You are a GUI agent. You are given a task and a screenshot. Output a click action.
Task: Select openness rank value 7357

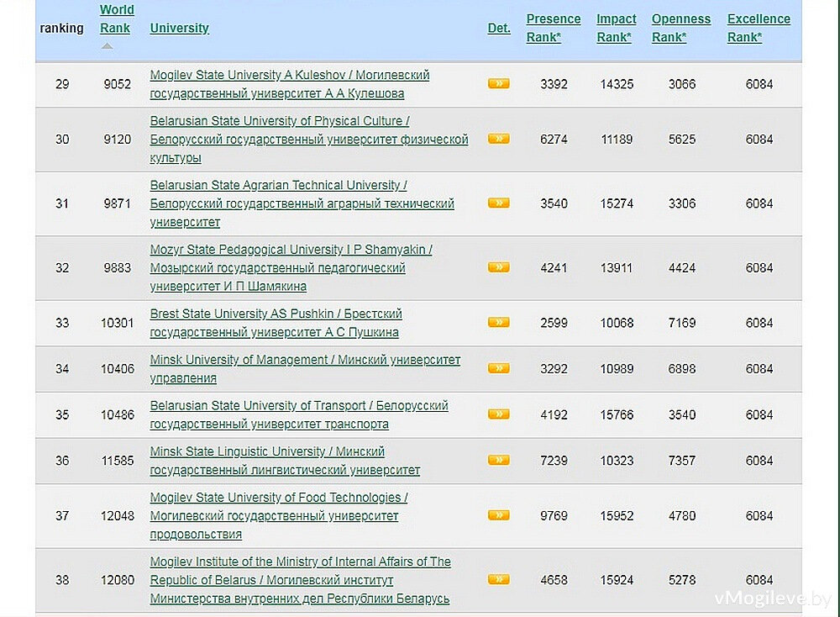coord(682,461)
